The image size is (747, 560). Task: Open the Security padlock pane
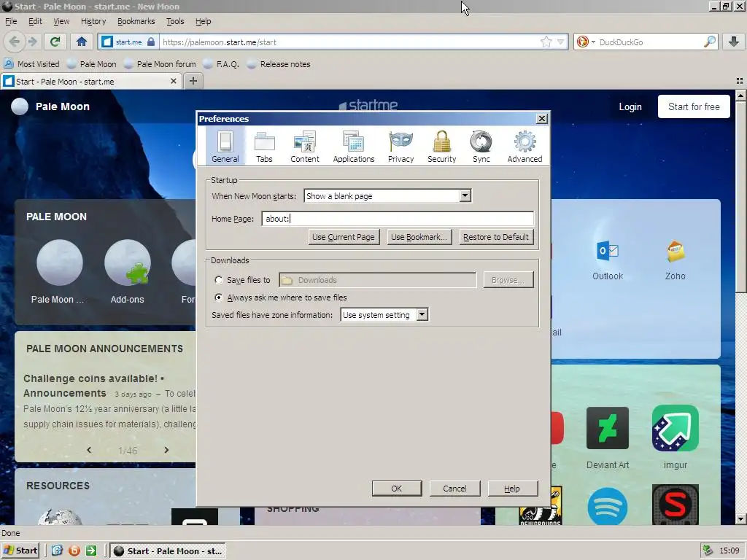point(441,147)
